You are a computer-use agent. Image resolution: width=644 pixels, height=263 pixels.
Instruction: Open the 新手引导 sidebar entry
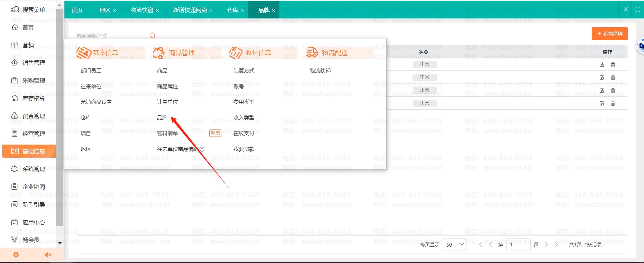click(x=28, y=204)
